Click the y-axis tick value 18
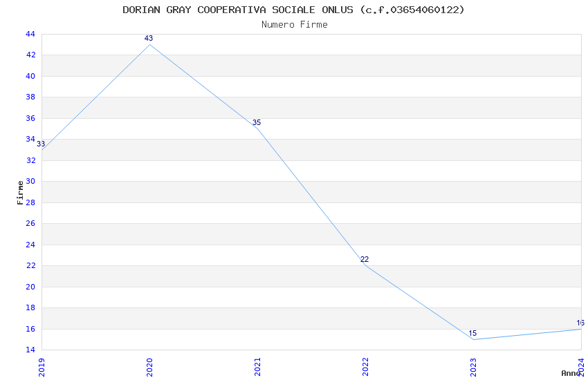This screenshot has width=588, height=380. click(30, 307)
